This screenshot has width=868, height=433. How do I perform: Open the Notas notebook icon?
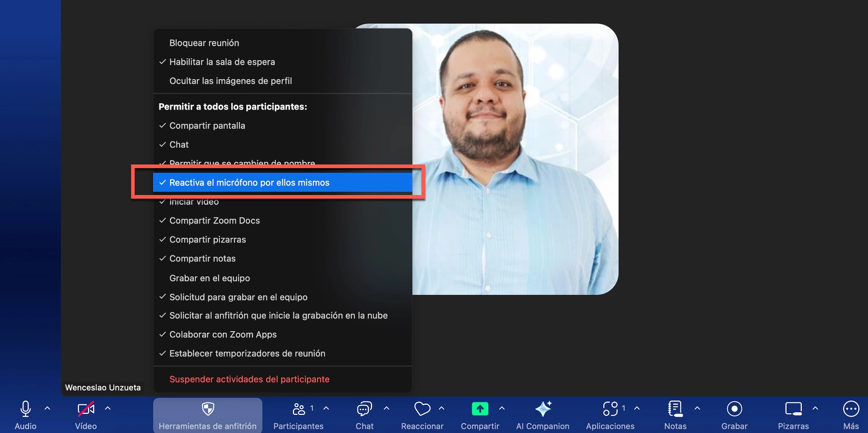[x=675, y=409]
